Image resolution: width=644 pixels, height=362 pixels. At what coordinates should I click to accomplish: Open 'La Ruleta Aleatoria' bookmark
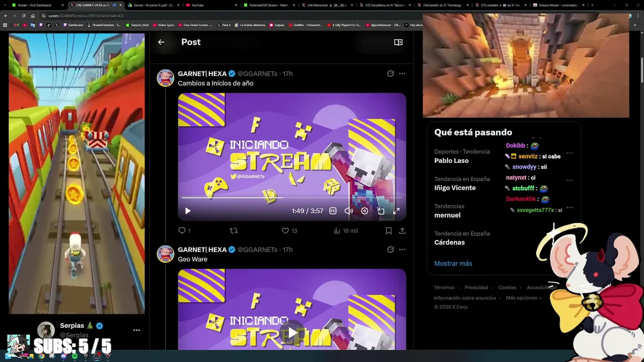pyautogui.click(x=251, y=25)
